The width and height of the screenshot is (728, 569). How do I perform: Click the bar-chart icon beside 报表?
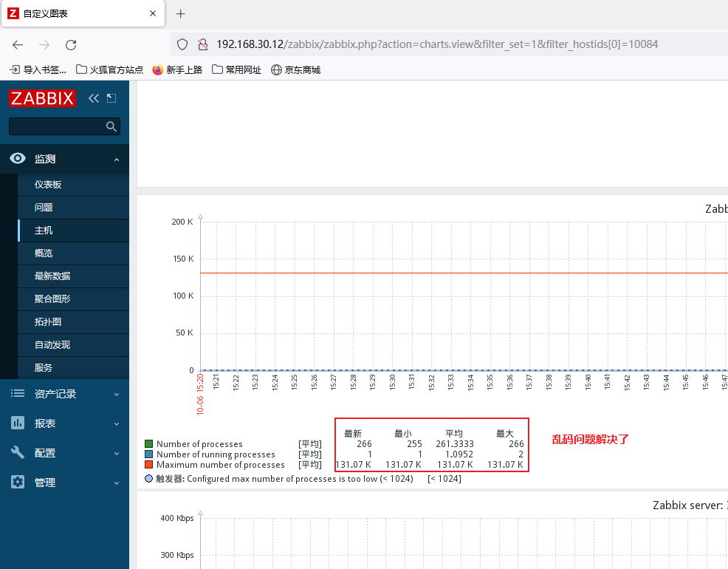coord(18,423)
